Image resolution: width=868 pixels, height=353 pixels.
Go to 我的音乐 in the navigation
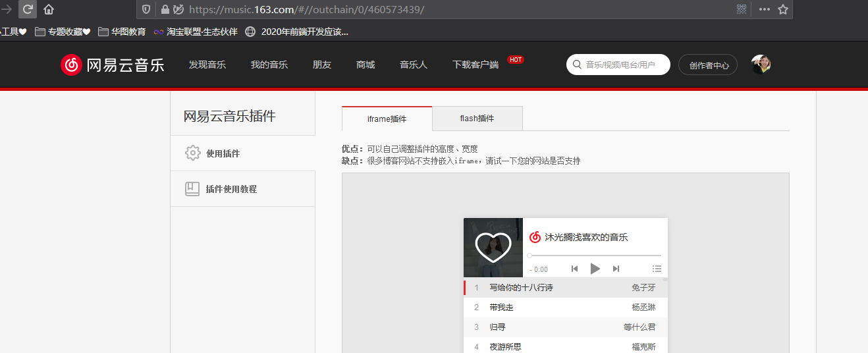tap(269, 65)
